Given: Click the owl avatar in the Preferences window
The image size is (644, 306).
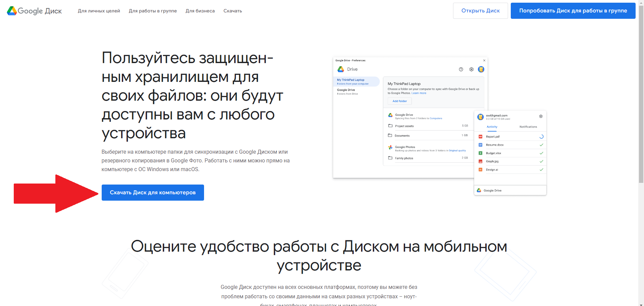Looking at the screenshot, I should [481, 69].
